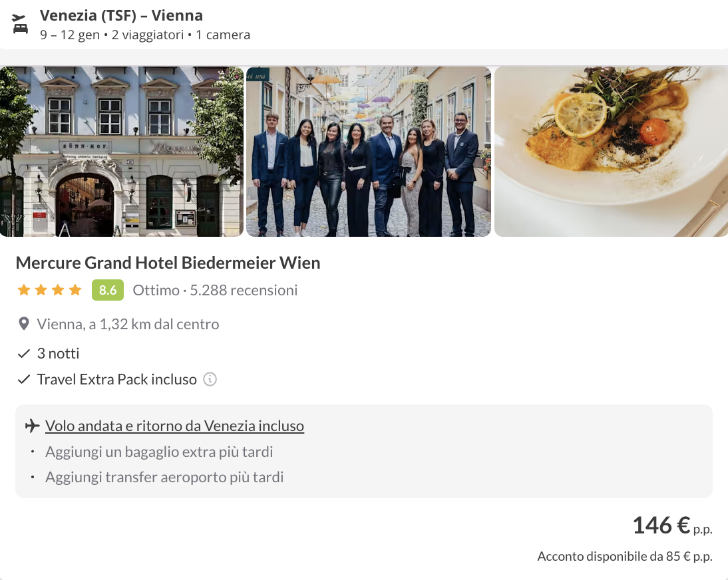728x580 pixels.
Task: Click the gold star rating icons
Action: pos(50,290)
